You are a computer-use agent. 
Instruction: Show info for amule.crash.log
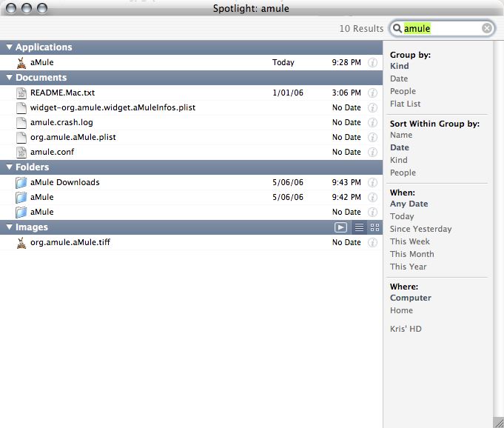pyautogui.click(x=372, y=122)
